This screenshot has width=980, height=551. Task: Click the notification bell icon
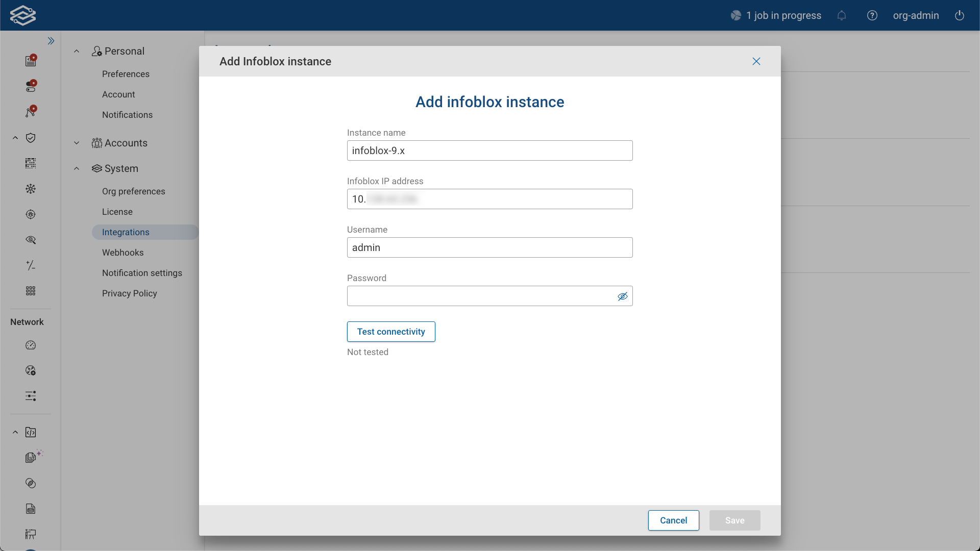[842, 15]
